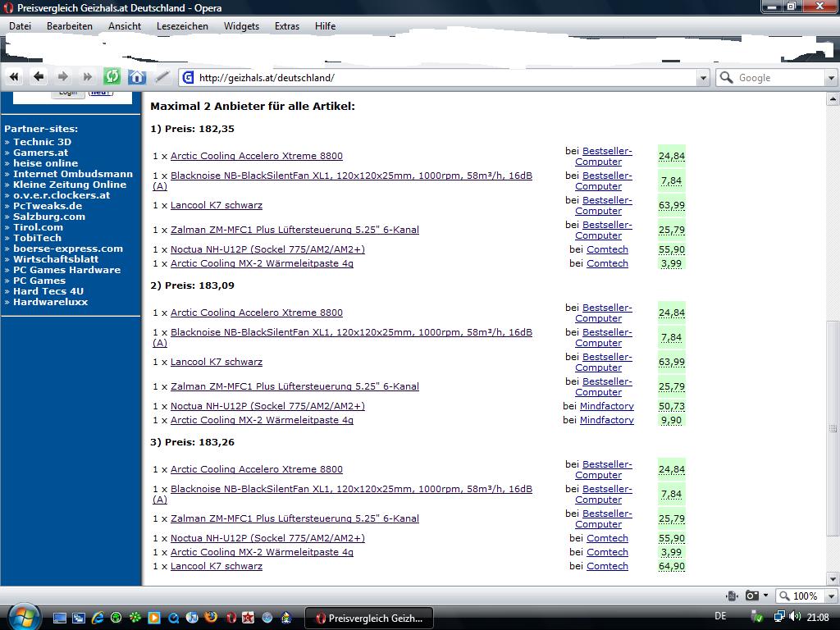840x630 pixels.
Task: Open the Salzburg.com partner link
Action: [48, 217]
